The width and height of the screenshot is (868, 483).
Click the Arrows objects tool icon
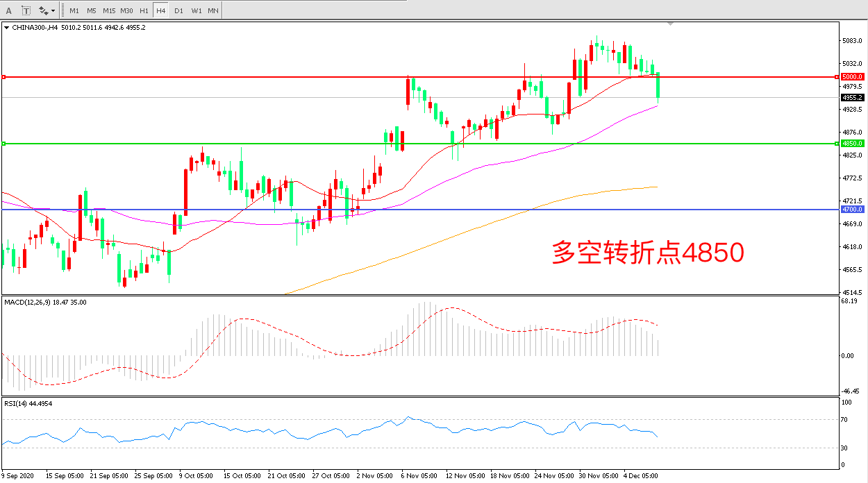coord(44,10)
